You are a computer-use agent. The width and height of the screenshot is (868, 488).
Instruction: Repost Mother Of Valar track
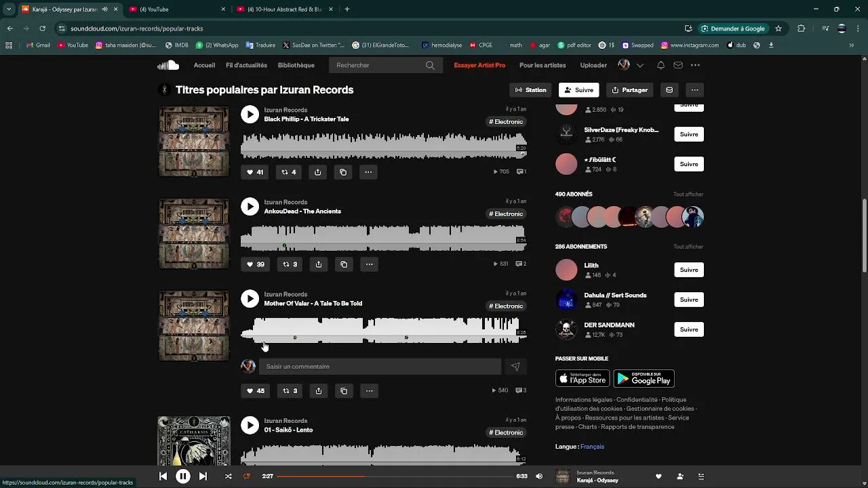pos(290,391)
